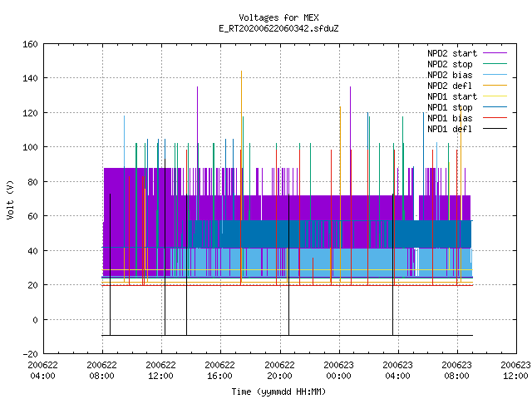Click x-axis label 200622 16:00
Image resolution: width=532 pixels, height=399 pixels.
(x=219, y=371)
